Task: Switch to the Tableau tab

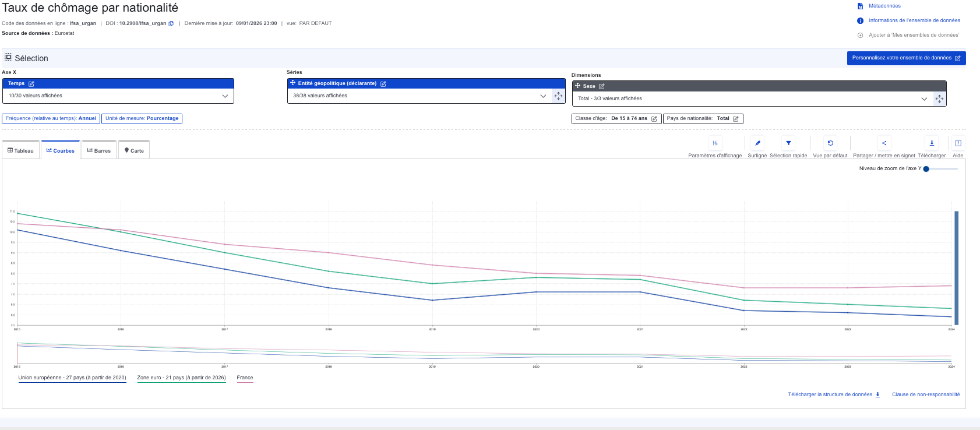Action: 21,150
